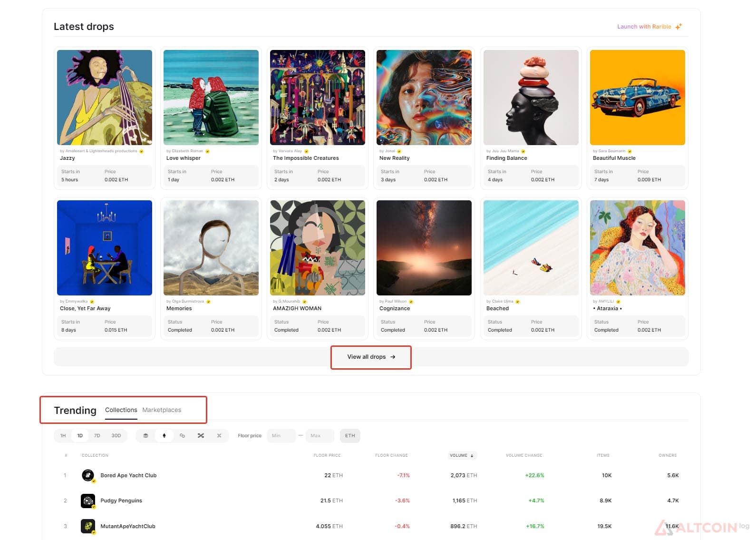Select the 1H time range
This screenshot has height=540, width=756.
[63, 436]
